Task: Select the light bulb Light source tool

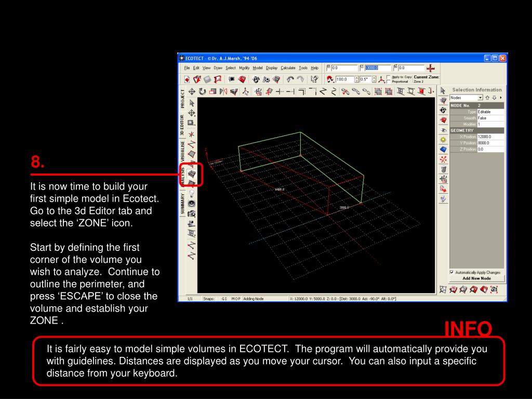Action: (192, 194)
